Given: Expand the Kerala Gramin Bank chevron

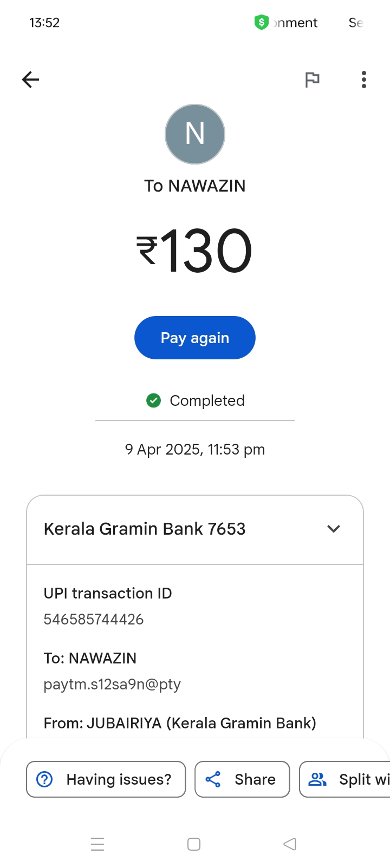Looking at the screenshot, I should click(334, 529).
